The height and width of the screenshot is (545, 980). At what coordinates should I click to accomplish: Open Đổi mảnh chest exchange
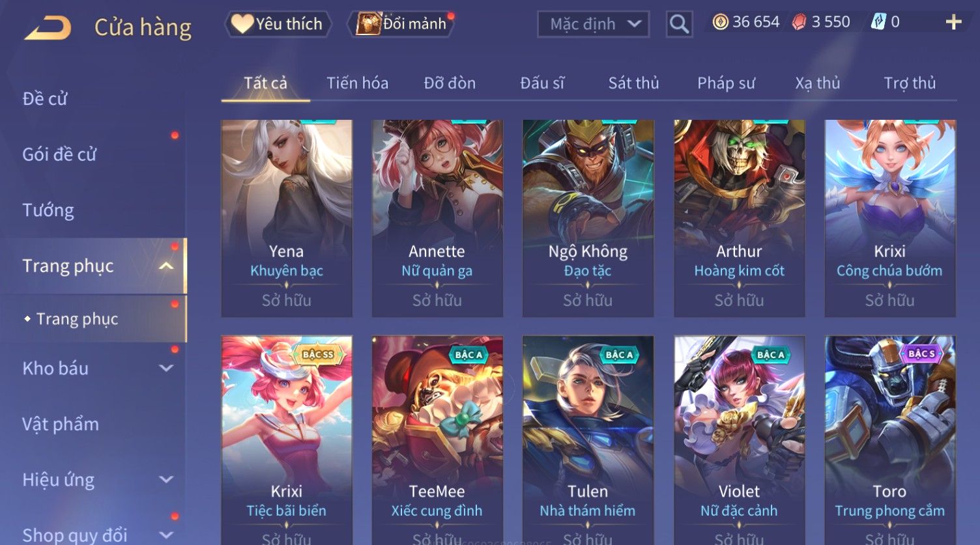[402, 24]
